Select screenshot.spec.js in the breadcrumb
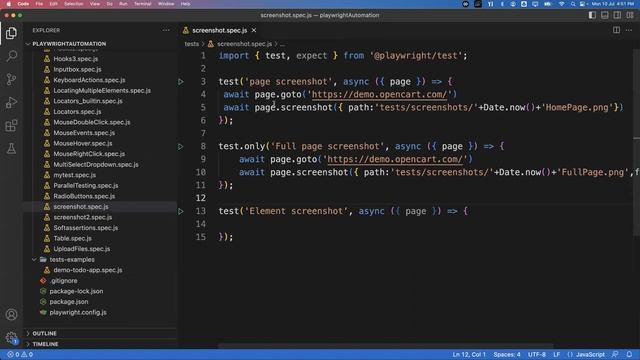This screenshot has height=360, width=640. tap(244, 44)
